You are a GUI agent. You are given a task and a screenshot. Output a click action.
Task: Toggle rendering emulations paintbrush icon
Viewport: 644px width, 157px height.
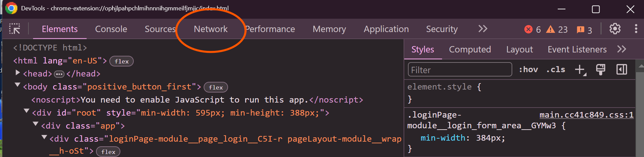point(601,69)
